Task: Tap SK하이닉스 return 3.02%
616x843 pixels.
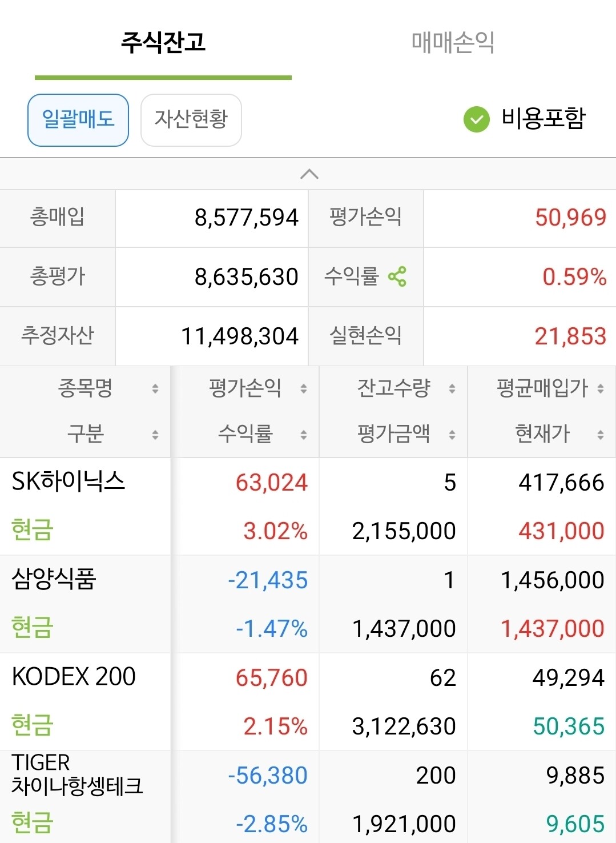Action: tap(275, 531)
